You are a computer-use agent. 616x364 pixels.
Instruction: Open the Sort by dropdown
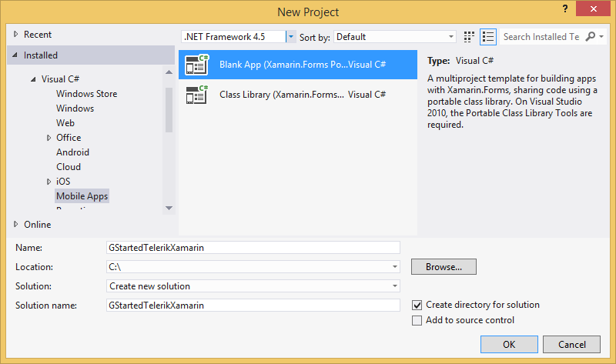451,37
